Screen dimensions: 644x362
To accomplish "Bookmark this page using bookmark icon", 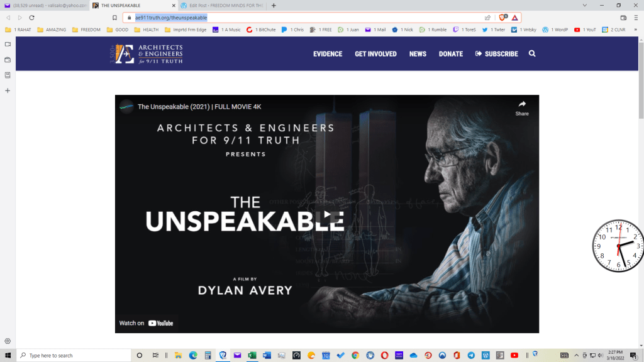I will coord(114,18).
